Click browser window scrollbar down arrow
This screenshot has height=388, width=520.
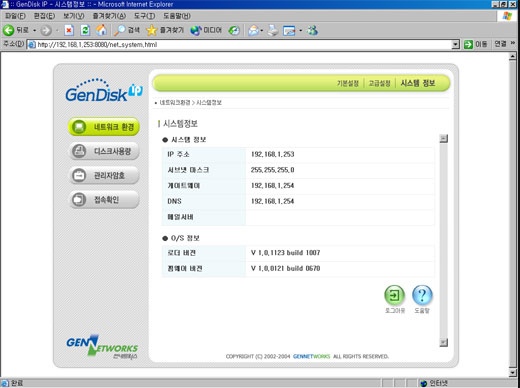click(x=513, y=372)
